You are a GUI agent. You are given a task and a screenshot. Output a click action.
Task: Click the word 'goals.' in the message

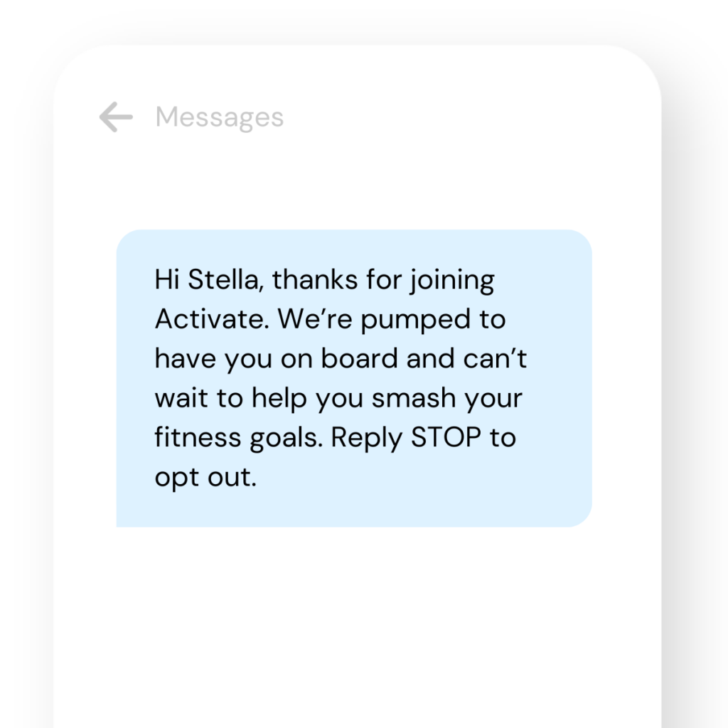click(x=286, y=439)
